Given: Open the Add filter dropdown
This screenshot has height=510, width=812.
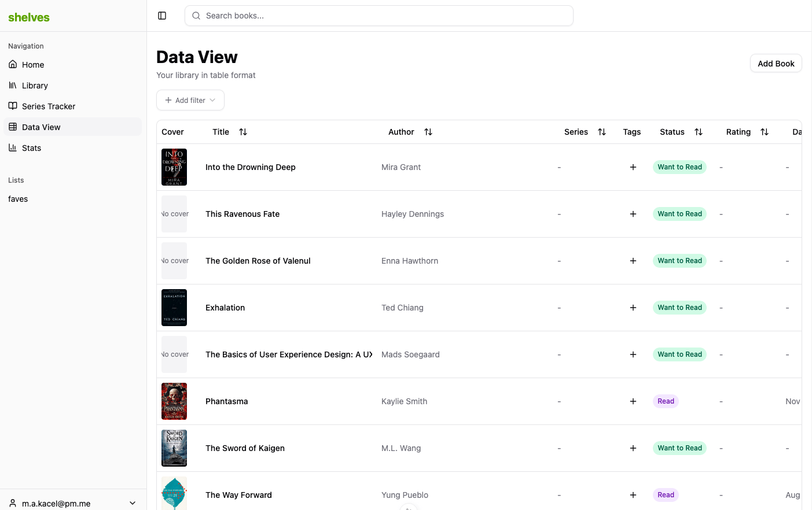Looking at the screenshot, I should (x=190, y=100).
